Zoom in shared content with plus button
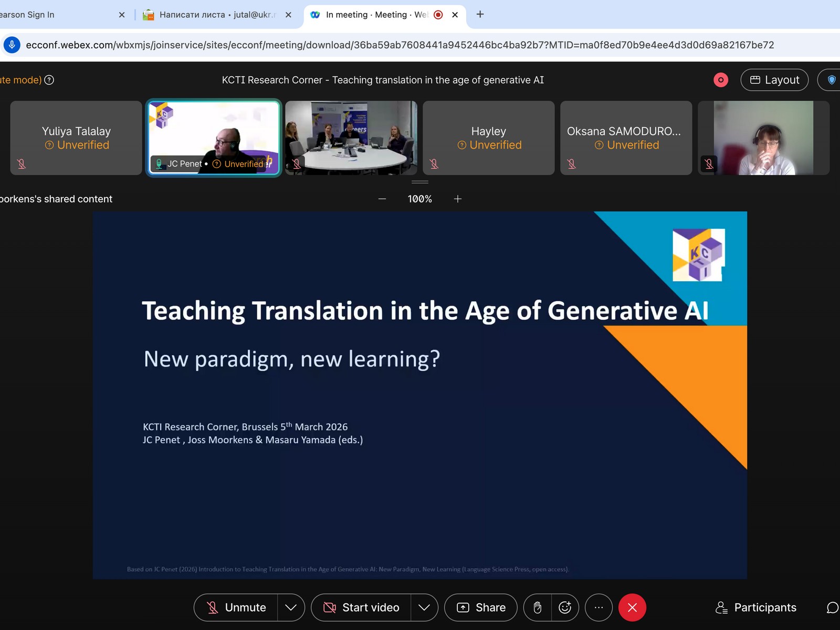840x630 pixels. (x=458, y=199)
